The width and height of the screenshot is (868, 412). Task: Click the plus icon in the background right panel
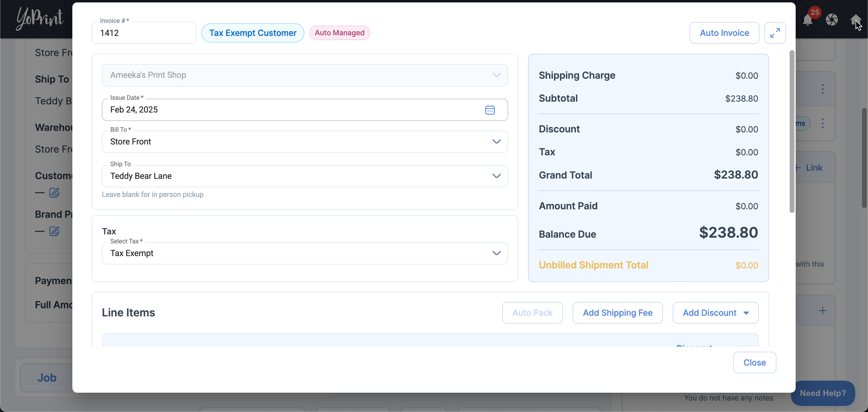coord(822,311)
